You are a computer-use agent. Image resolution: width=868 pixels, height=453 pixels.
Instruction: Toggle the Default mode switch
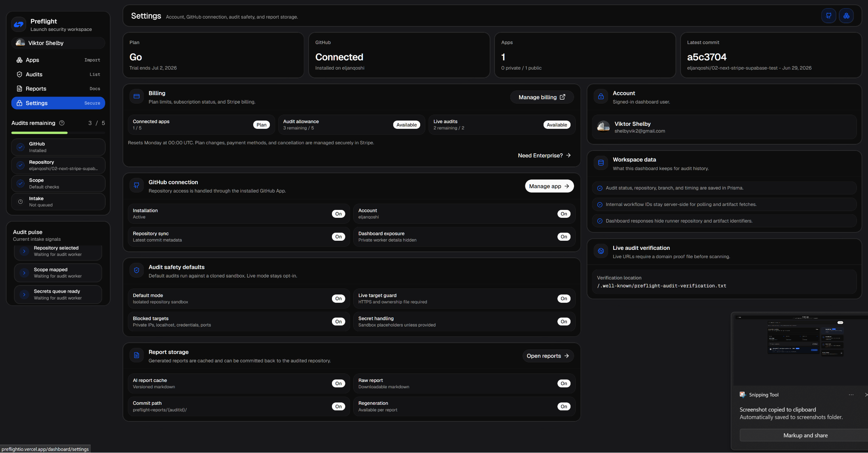(x=338, y=298)
